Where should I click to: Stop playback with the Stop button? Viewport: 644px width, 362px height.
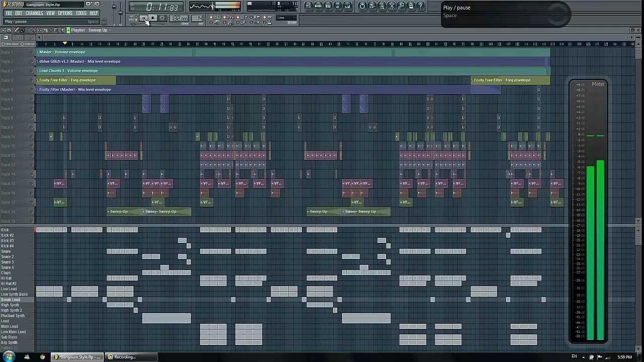pyautogui.click(x=153, y=18)
